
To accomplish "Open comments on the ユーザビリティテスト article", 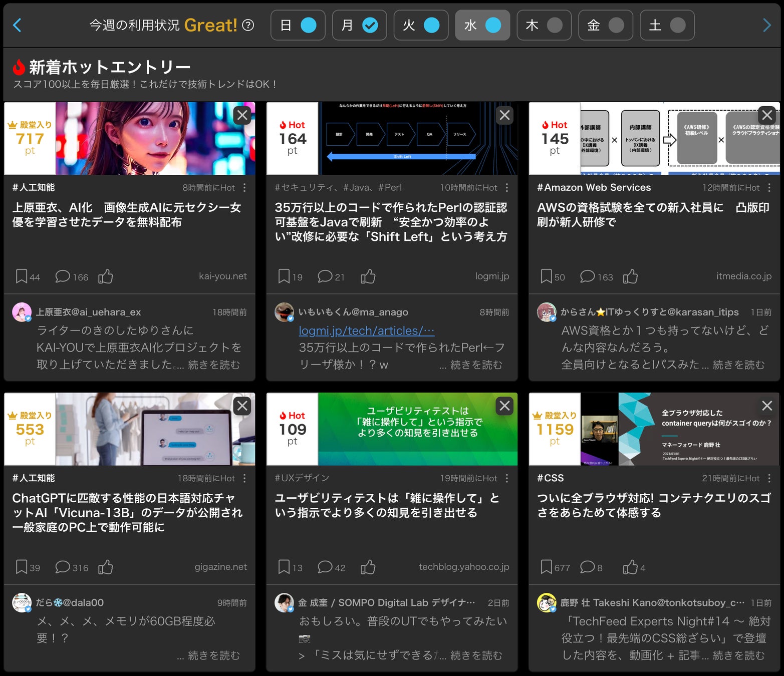I will point(325,567).
